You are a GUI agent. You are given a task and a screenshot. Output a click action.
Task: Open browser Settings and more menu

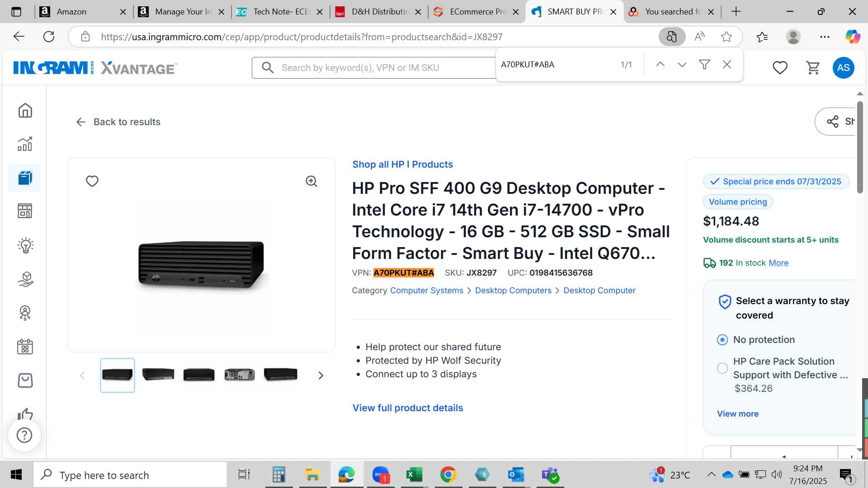(825, 37)
